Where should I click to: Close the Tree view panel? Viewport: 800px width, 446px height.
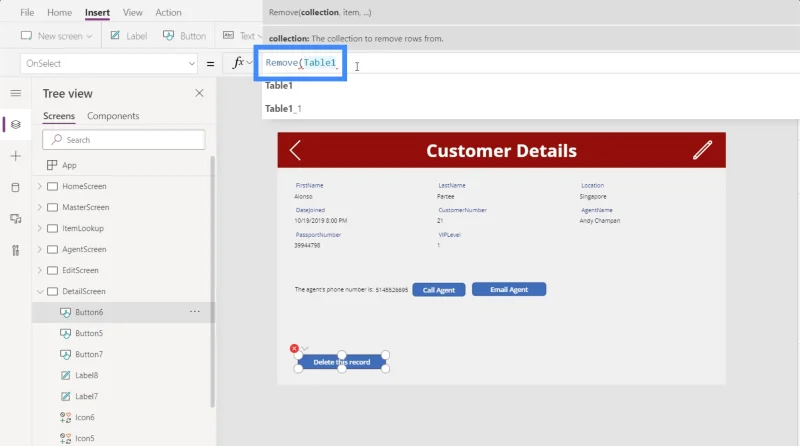coord(199,93)
